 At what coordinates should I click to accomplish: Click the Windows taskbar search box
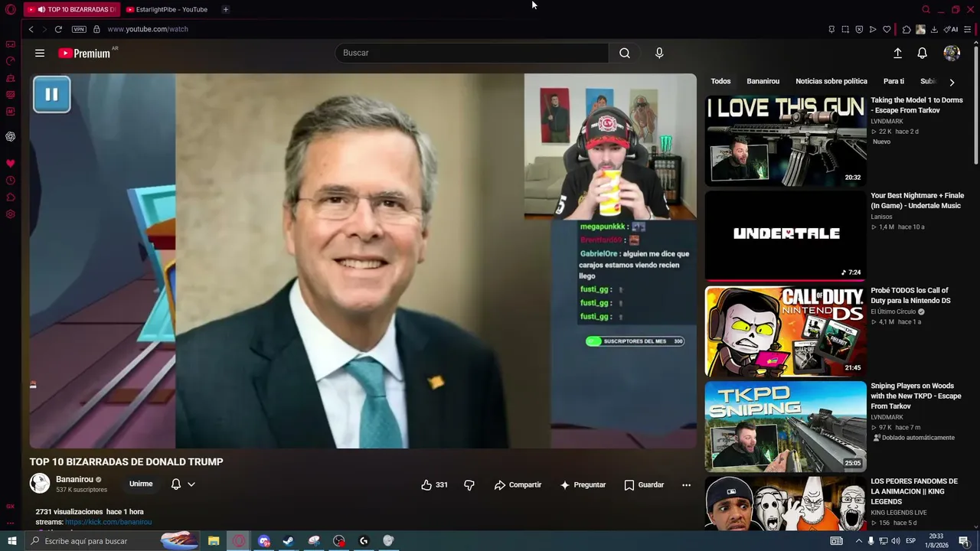(112, 541)
